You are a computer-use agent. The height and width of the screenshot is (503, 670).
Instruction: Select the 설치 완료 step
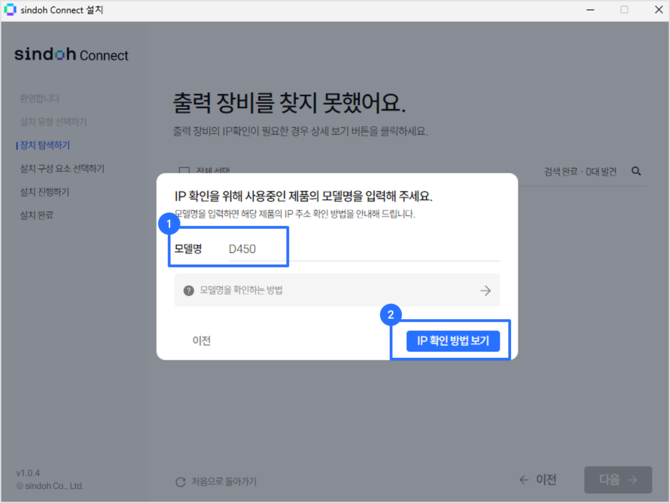click(x=36, y=215)
